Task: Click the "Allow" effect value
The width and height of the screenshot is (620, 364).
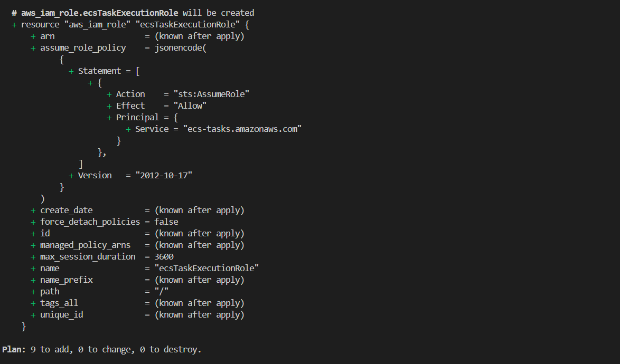Action: click(x=190, y=106)
